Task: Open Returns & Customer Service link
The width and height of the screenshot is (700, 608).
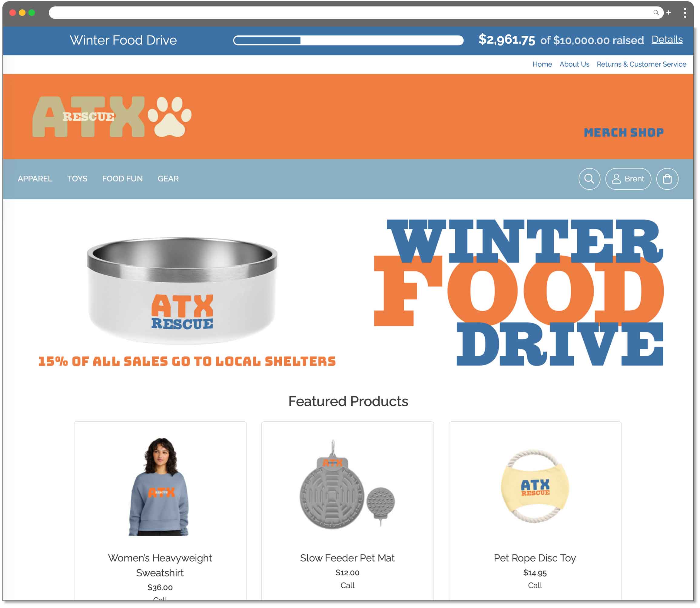Action: click(x=641, y=64)
